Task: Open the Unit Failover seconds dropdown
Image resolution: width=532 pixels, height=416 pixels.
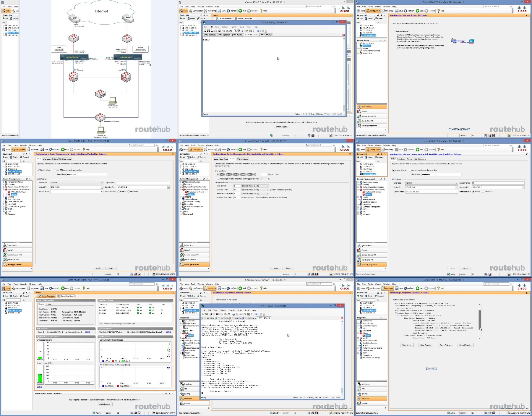Action: 255,186
